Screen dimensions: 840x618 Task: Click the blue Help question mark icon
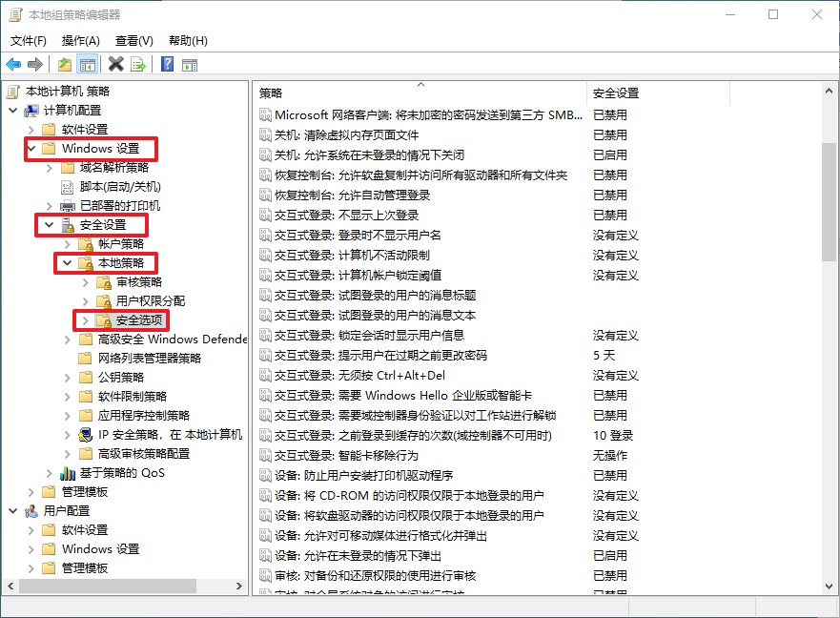(167, 64)
